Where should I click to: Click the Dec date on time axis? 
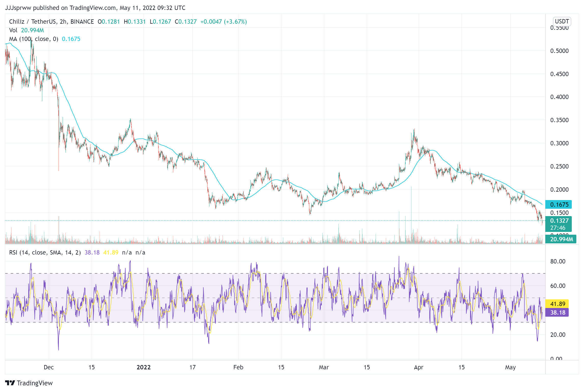(49, 367)
